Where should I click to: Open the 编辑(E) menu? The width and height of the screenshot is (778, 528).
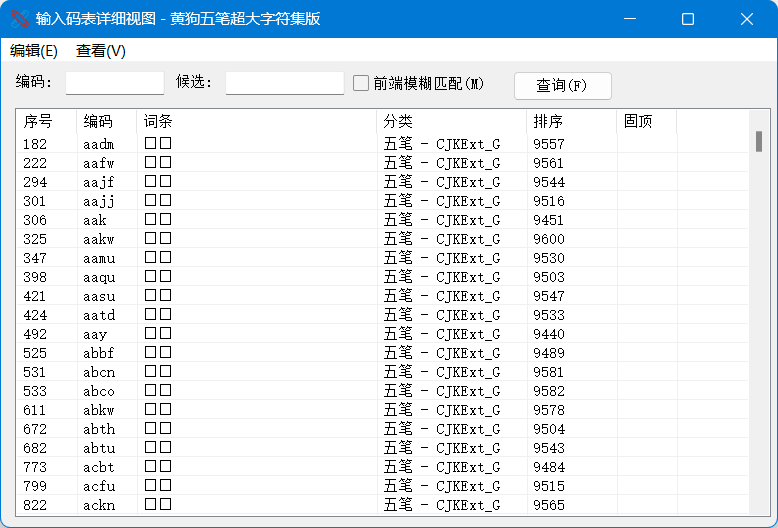point(34,51)
